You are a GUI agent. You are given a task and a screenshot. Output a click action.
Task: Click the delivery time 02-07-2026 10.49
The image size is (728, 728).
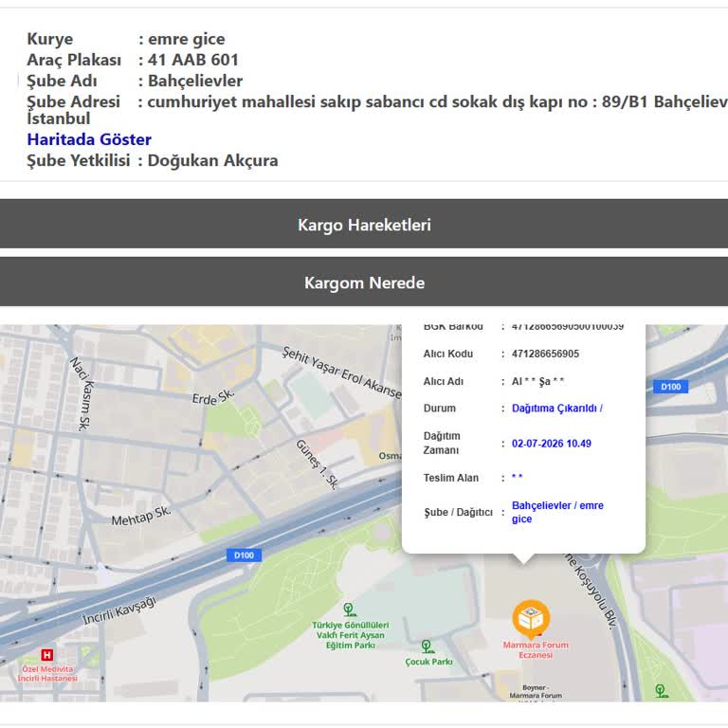[x=551, y=444]
